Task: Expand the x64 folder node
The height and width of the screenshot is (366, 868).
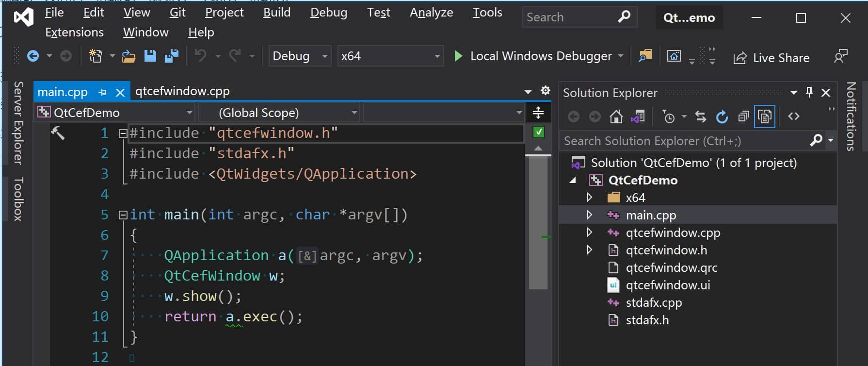Action: 589,197
